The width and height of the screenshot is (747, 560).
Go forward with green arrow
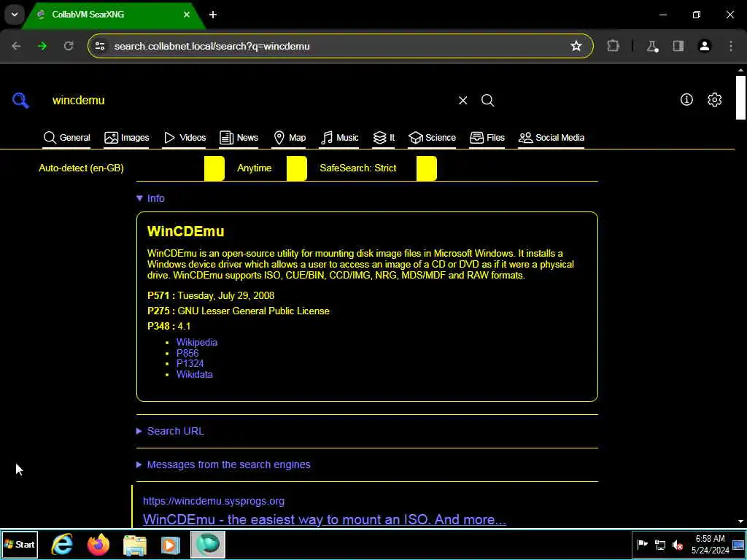tap(42, 46)
